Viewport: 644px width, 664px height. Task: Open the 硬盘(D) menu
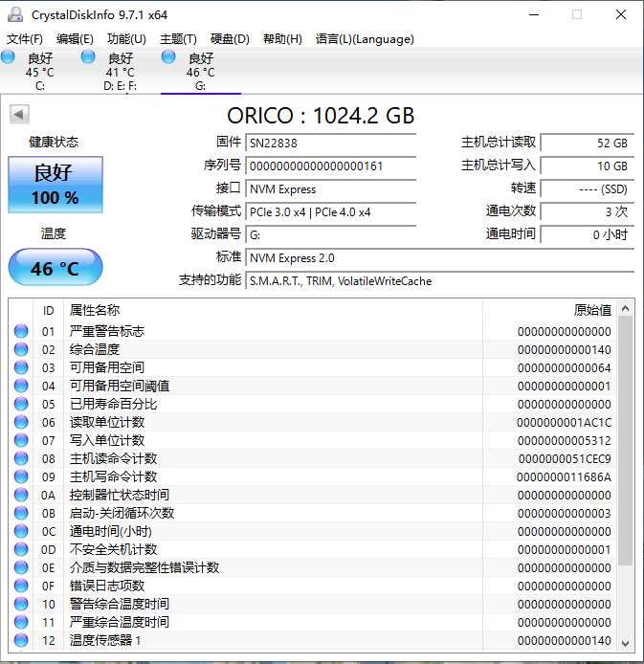230,39
